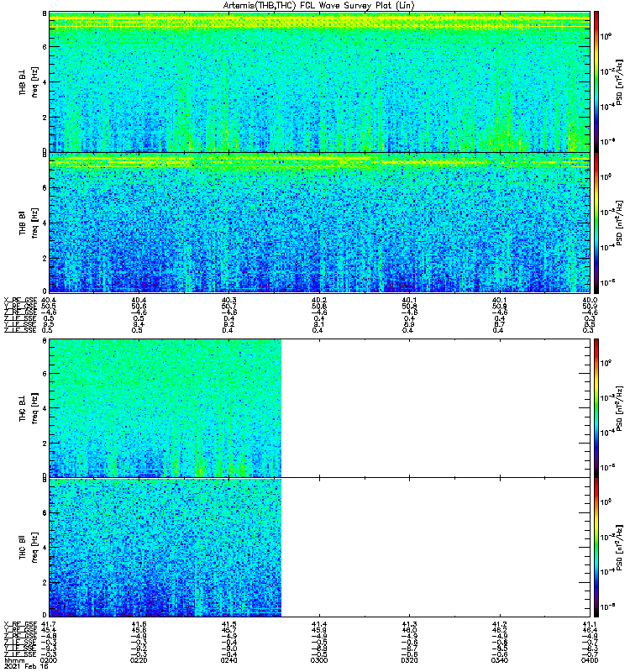Click tick label "6" on THC B∥ frequency axis
Image resolution: width=630 pixels, height=672 pixels.
pyautogui.click(x=45, y=512)
